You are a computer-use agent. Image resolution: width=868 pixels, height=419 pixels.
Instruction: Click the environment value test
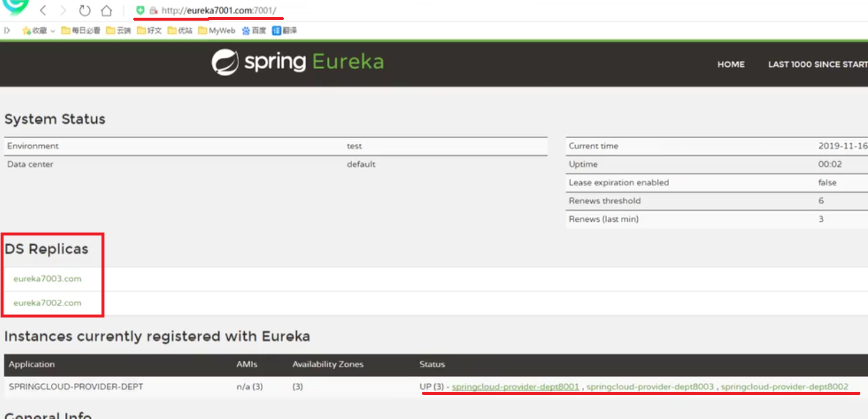pos(355,146)
